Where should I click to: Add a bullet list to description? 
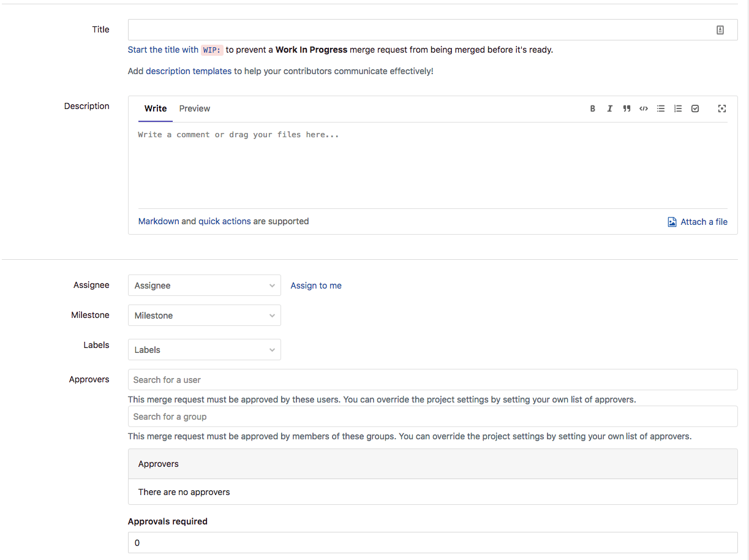coord(661,108)
